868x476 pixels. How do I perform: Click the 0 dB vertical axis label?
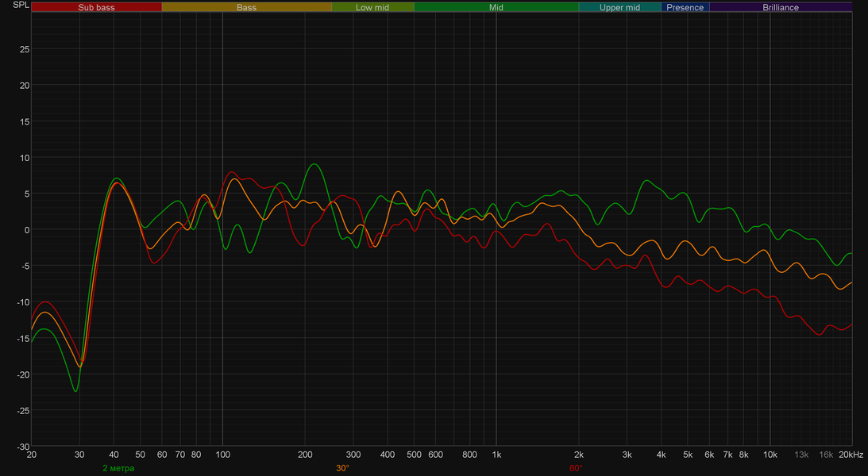27,230
